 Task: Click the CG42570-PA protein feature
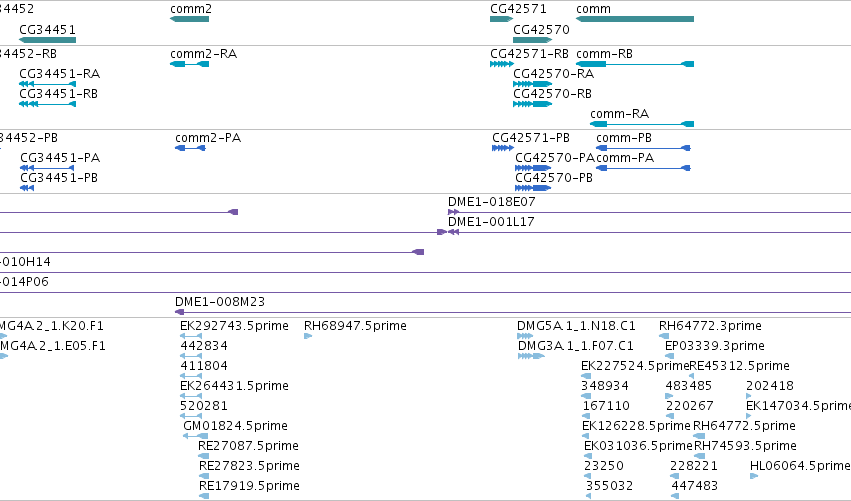pos(533,168)
